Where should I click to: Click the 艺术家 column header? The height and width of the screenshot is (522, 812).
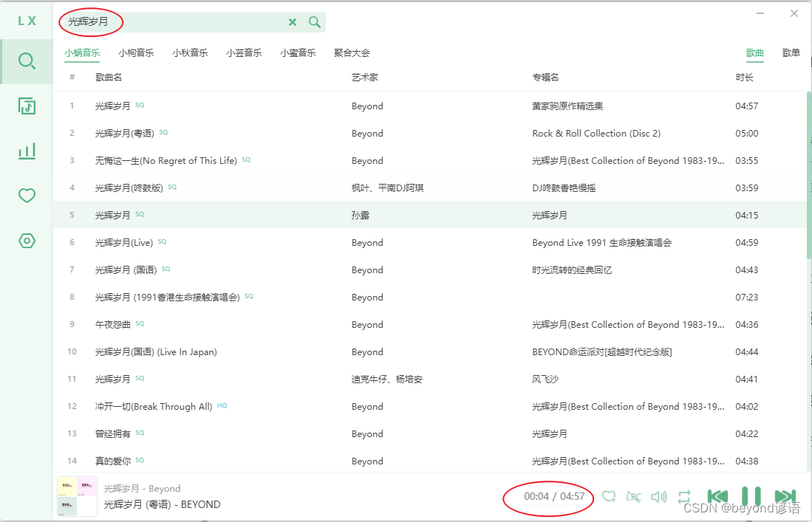tap(365, 78)
